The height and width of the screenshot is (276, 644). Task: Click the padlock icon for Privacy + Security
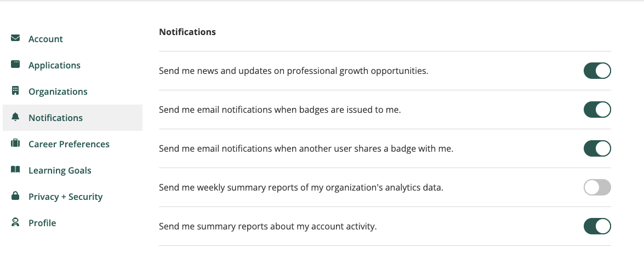15,196
